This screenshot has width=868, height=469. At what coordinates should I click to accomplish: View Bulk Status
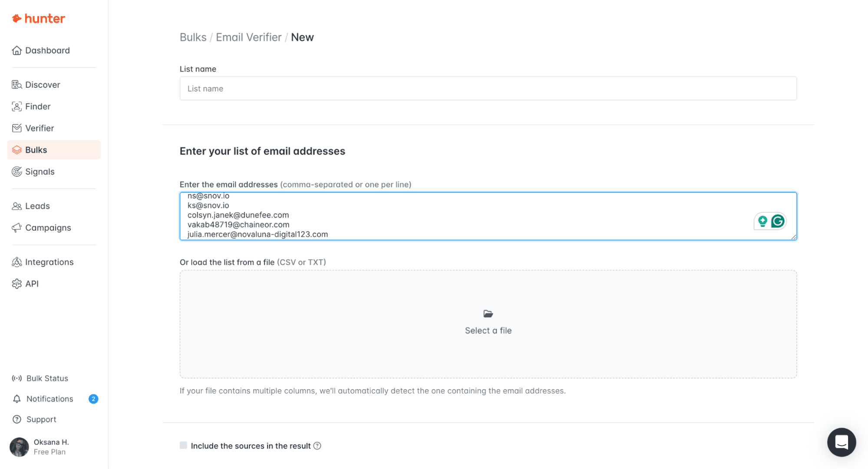click(x=46, y=378)
